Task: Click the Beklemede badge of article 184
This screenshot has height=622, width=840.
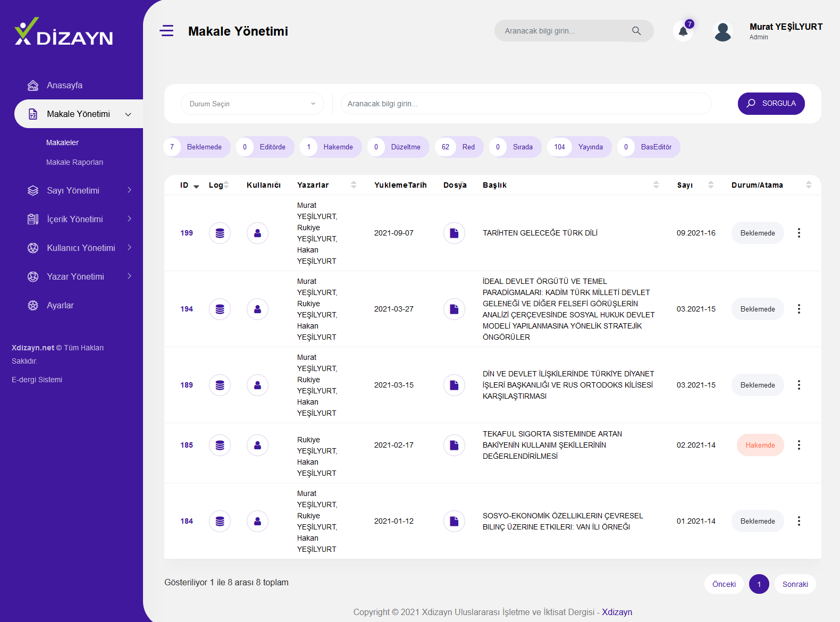Action: (758, 521)
